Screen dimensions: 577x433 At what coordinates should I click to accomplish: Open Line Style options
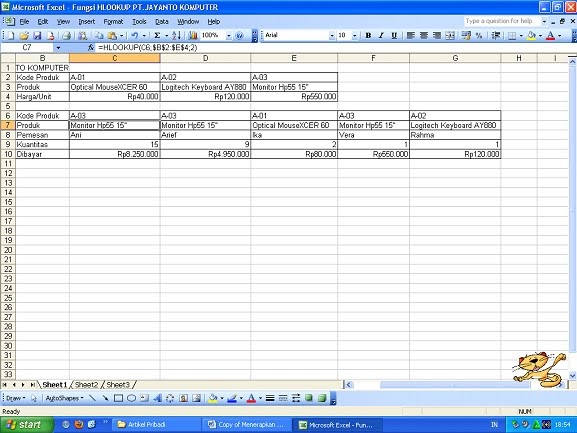pyautogui.click(x=270, y=398)
